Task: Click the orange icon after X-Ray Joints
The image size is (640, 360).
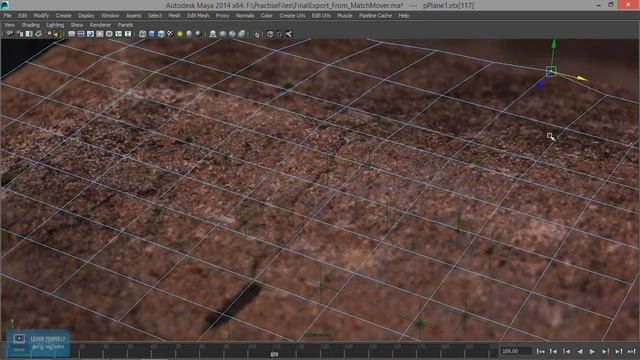Action: pos(257,34)
